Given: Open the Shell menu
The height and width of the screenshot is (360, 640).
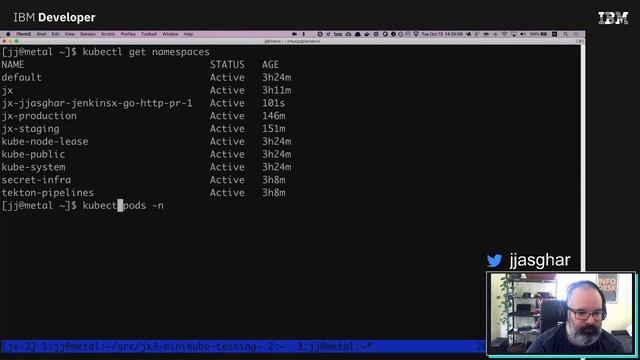Looking at the screenshot, I should (41, 34).
